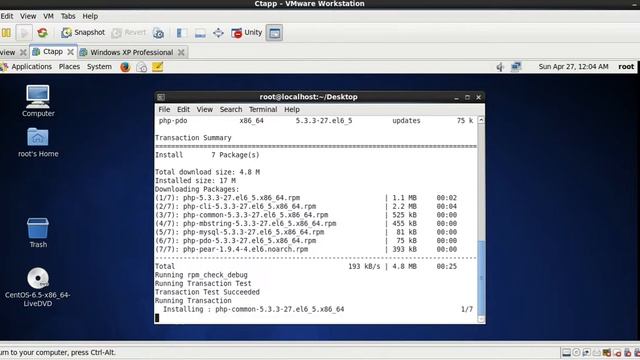Click the panel clock Sun Apr 27
The width and height of the screenshot is (640, 360).
pyautogui.click(x=573, y=67)
